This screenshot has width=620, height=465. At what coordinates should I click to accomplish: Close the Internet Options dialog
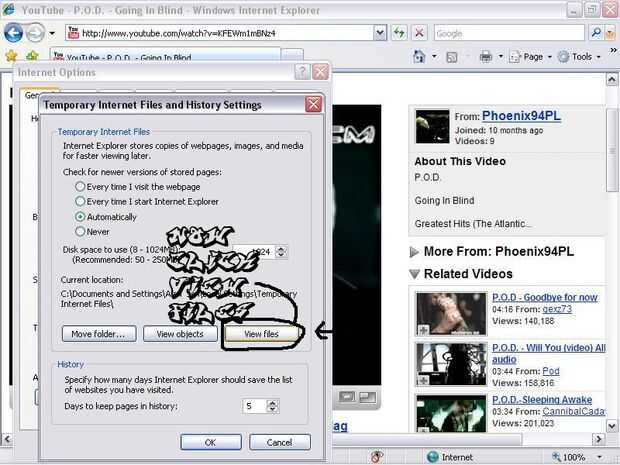coord(320,72)
